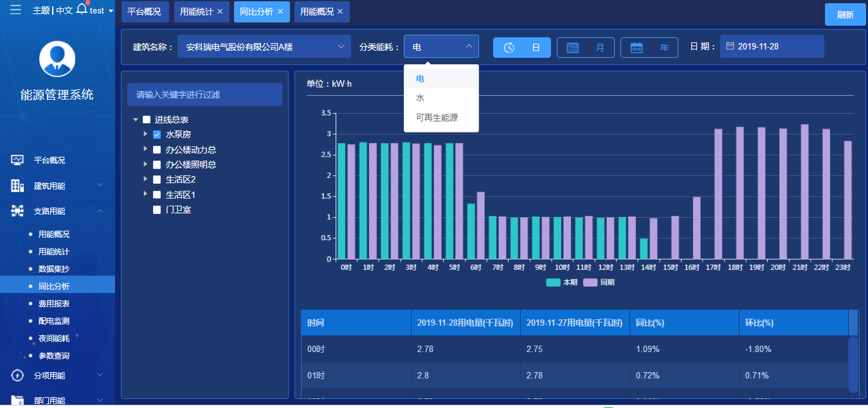Expand the 水泵房 tree node
The width and height of the screenshot is (868, 408).
tap(146, 134)
